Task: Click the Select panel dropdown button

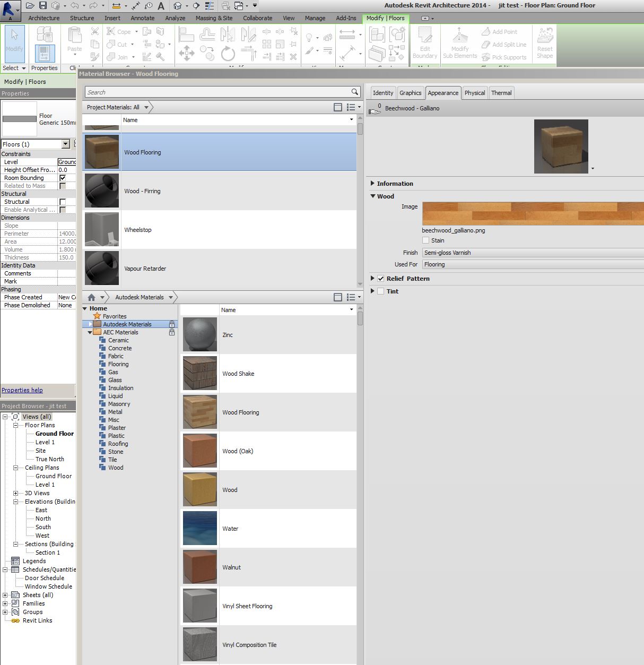Action: click(14, 68)
